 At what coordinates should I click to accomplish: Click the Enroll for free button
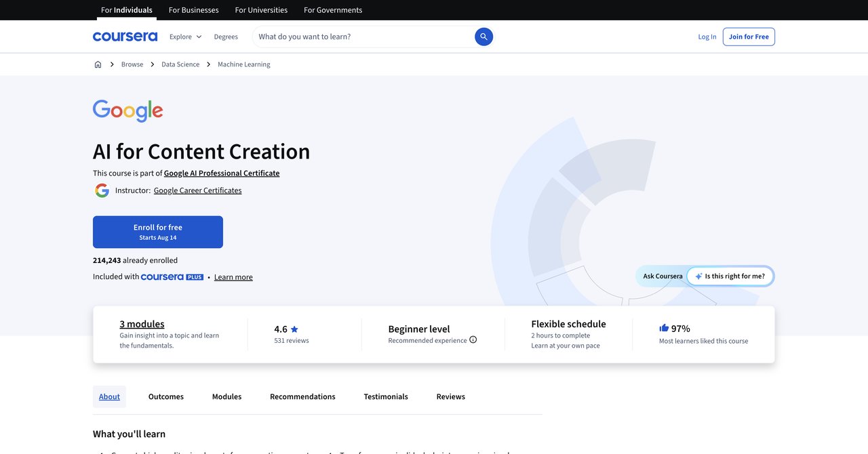click(x=158, y=232)
